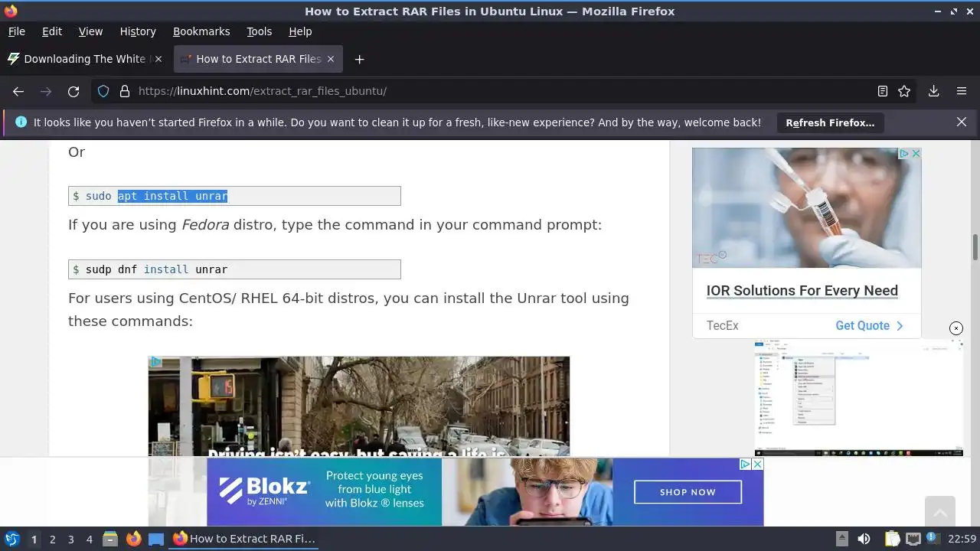
Task: Open the Tools menu
Action: [259, 31]
